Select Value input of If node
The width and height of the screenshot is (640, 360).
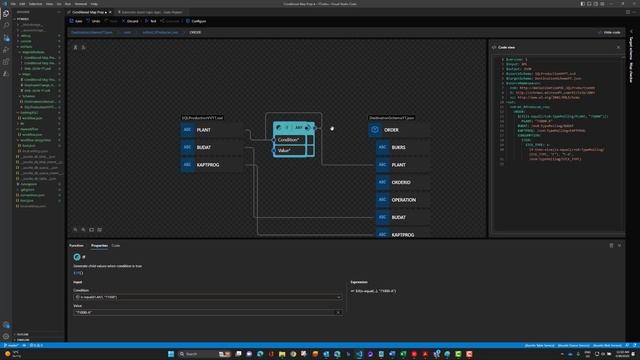coord(289,150)
